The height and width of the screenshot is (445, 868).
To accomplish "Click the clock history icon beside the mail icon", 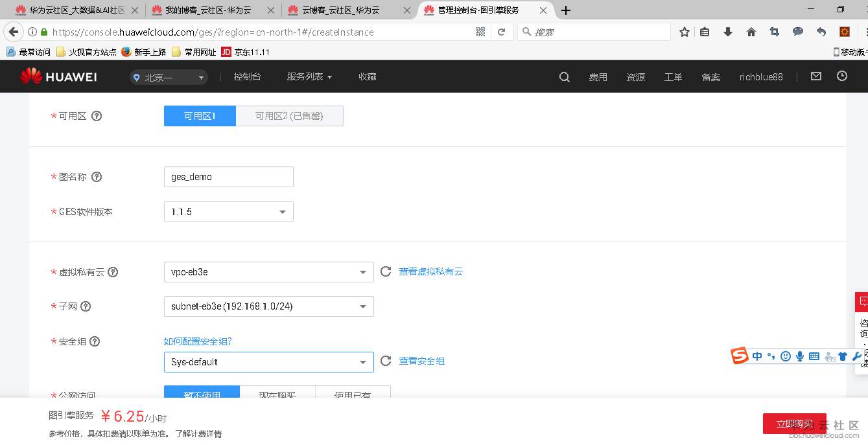I will (x=841, y=76).
